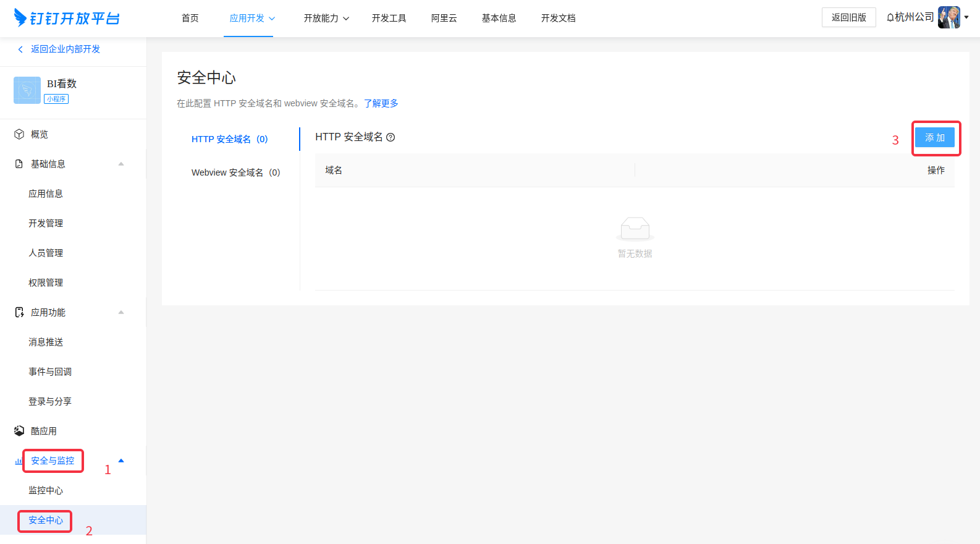This screenshot has width=980, height=544.
Task: Collapse the 安全与监控 section arrow
Action: tap(121, 461)
